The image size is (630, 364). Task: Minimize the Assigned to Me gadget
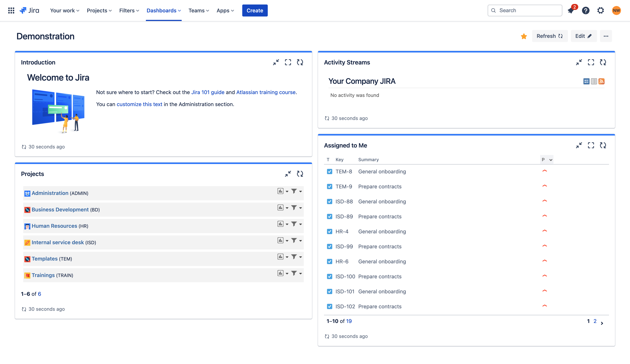pos(579,145)
